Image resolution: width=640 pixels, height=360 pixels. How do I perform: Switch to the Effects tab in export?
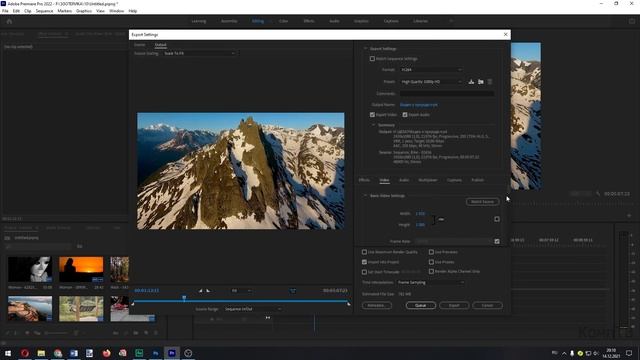point(364,180)
